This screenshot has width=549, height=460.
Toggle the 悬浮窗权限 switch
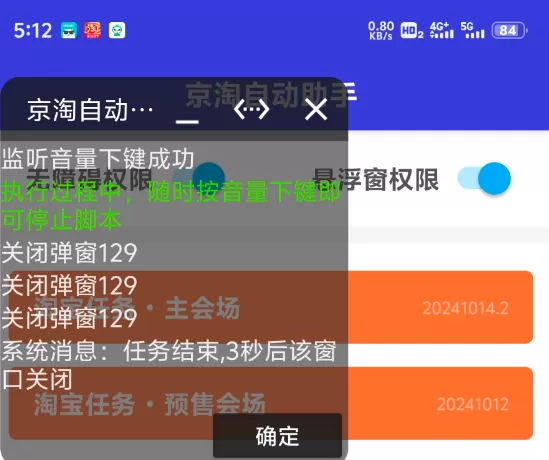[x=485, y=179]
